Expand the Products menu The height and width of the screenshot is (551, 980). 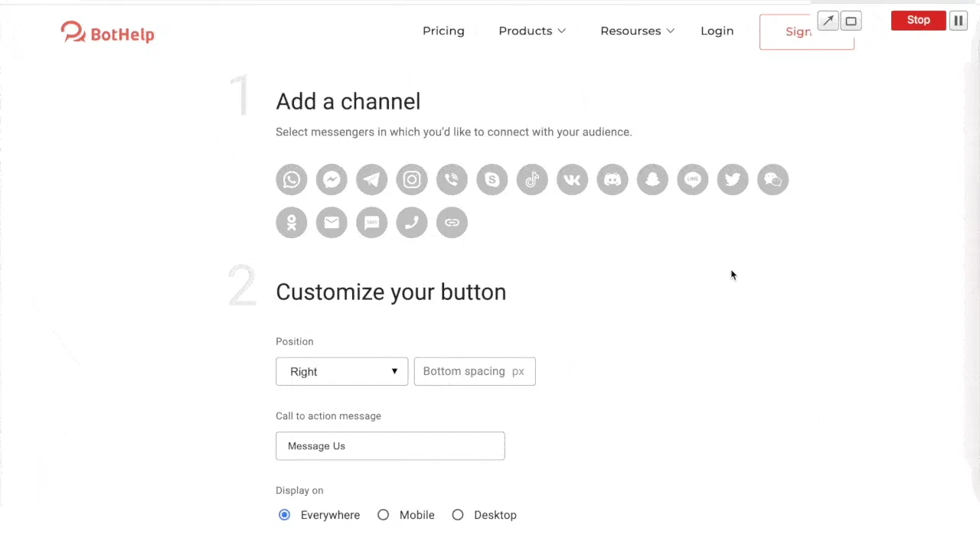tap(532, 31)
